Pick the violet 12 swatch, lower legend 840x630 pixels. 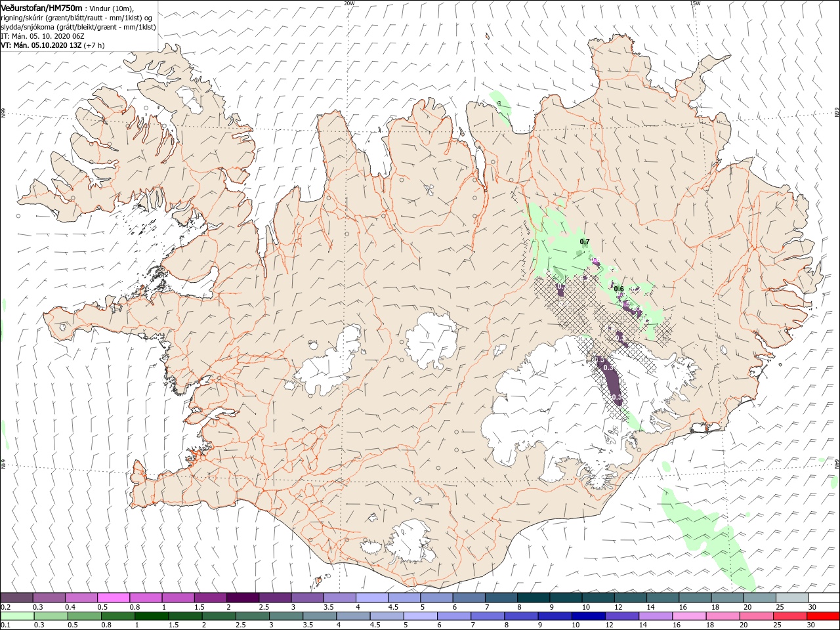621,616
